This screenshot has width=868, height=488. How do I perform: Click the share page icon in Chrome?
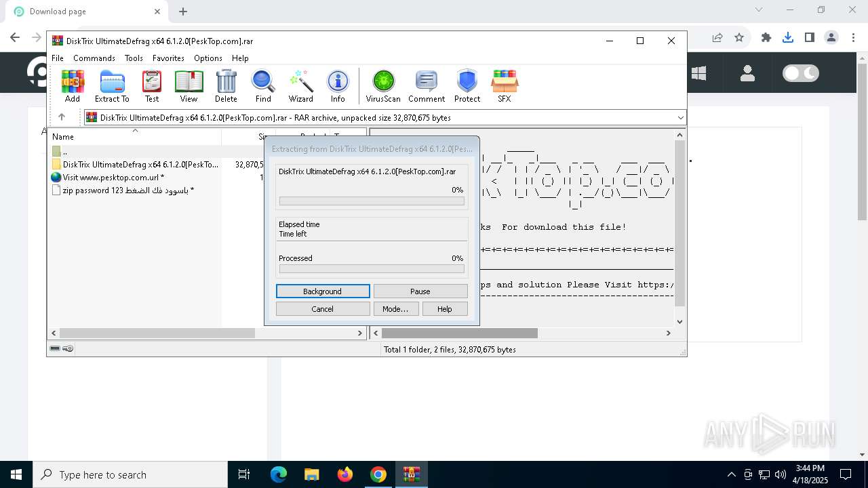pos(717,38)
